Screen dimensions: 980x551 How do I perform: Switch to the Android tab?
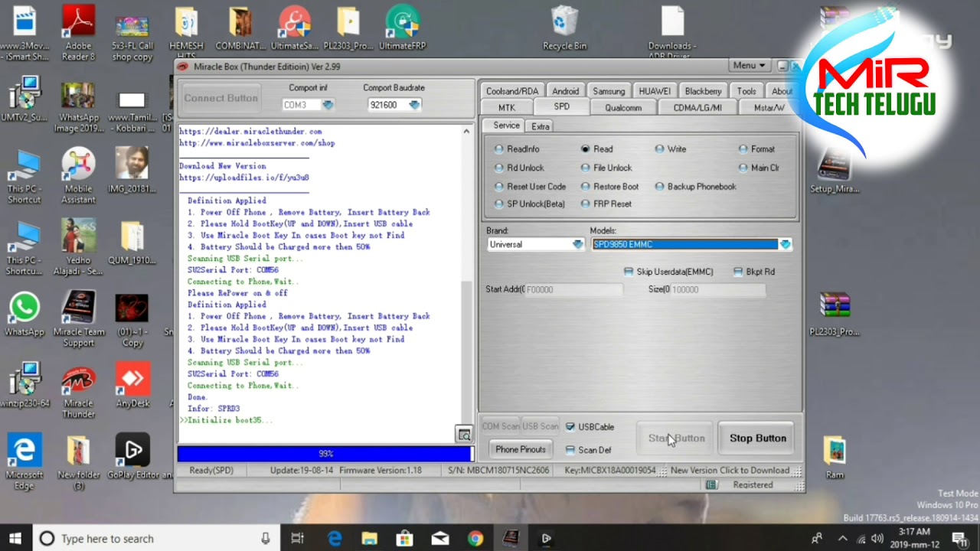566,91
